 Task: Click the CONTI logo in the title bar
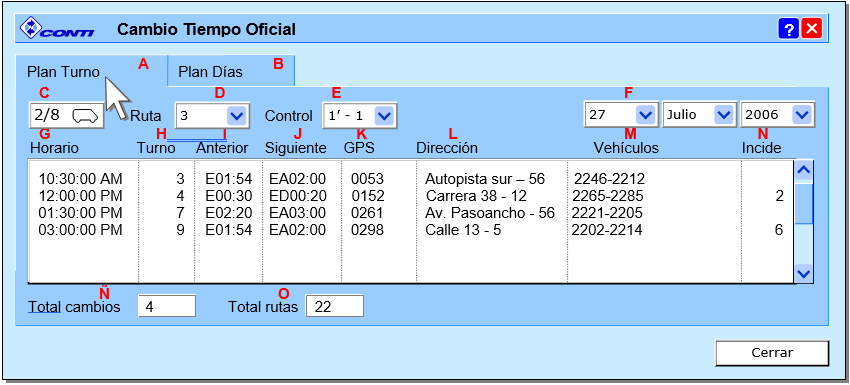click(x=57, y=29)
